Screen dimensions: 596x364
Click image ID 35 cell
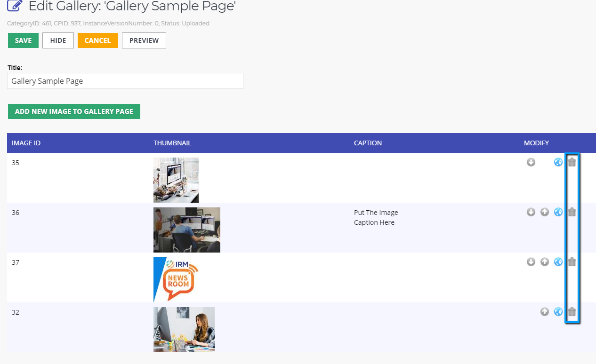pyautogui.click(x=16, y=163)
